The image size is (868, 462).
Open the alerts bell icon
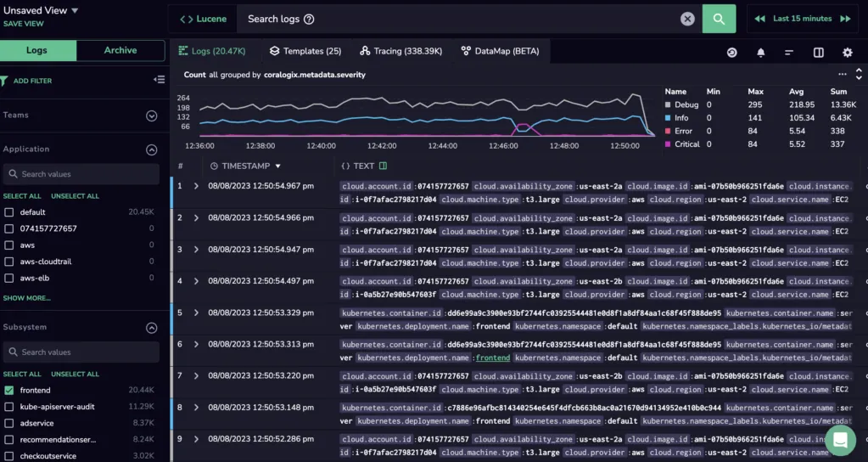[x=760, y=53]
